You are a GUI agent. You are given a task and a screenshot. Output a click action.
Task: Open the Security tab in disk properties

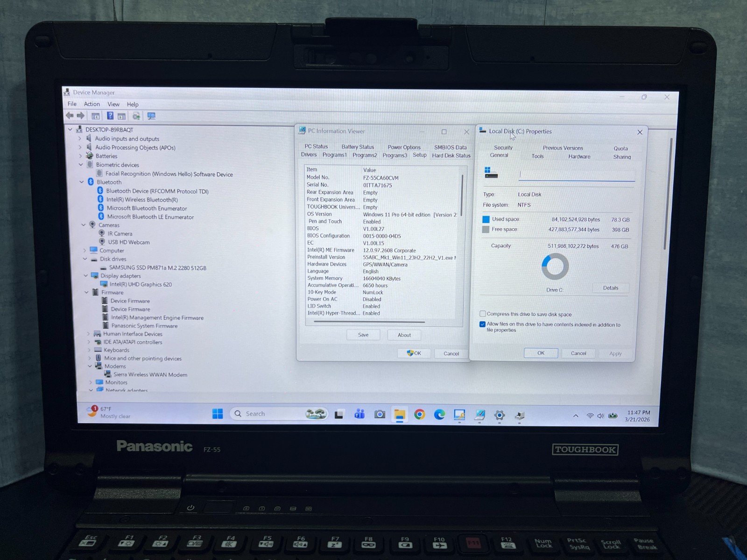point(503,148)
